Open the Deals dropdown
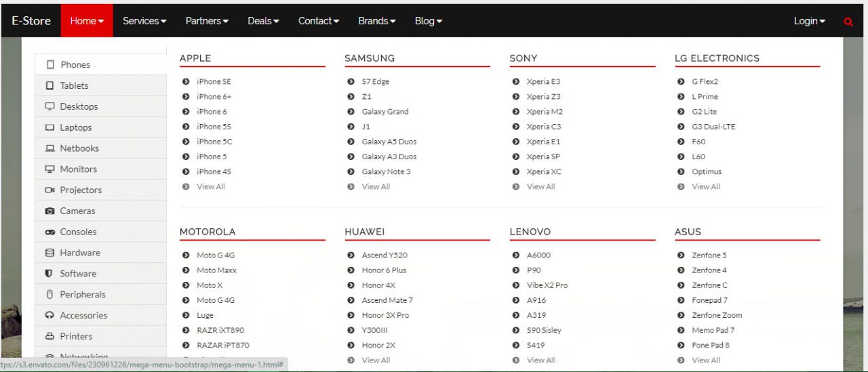 pyautogui.click(x=263, y=21)
